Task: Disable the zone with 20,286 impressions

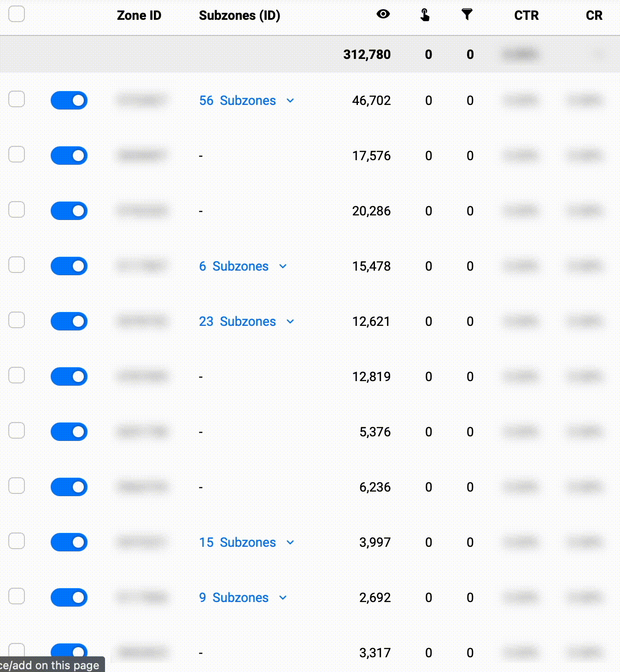Action: 69,211
